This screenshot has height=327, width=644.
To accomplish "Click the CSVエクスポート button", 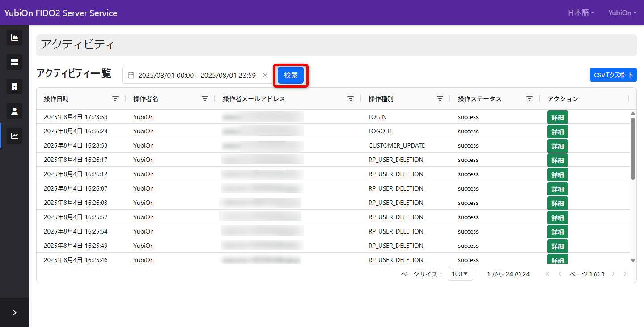I will click(x=613, y=75).
